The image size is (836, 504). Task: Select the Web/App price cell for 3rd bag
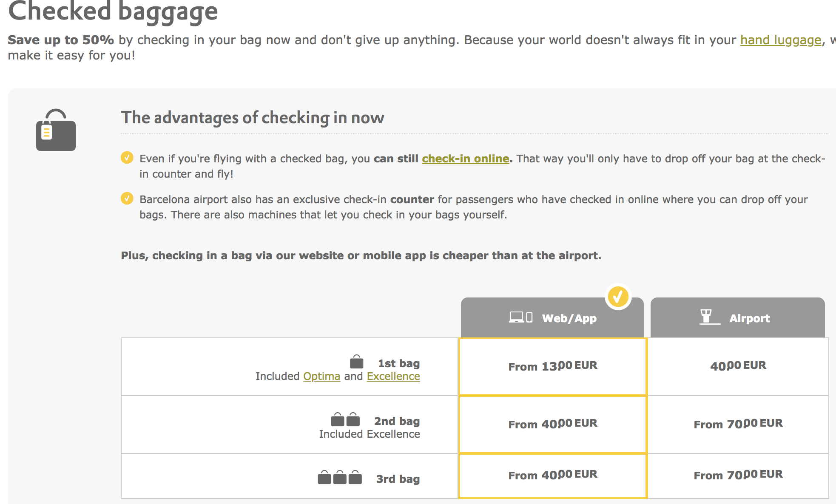point(553,476)
